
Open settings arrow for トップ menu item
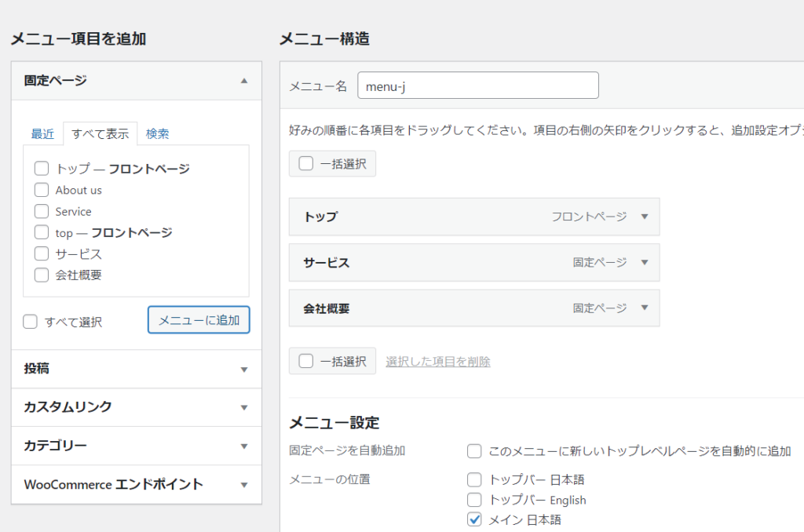coord(645,217)
